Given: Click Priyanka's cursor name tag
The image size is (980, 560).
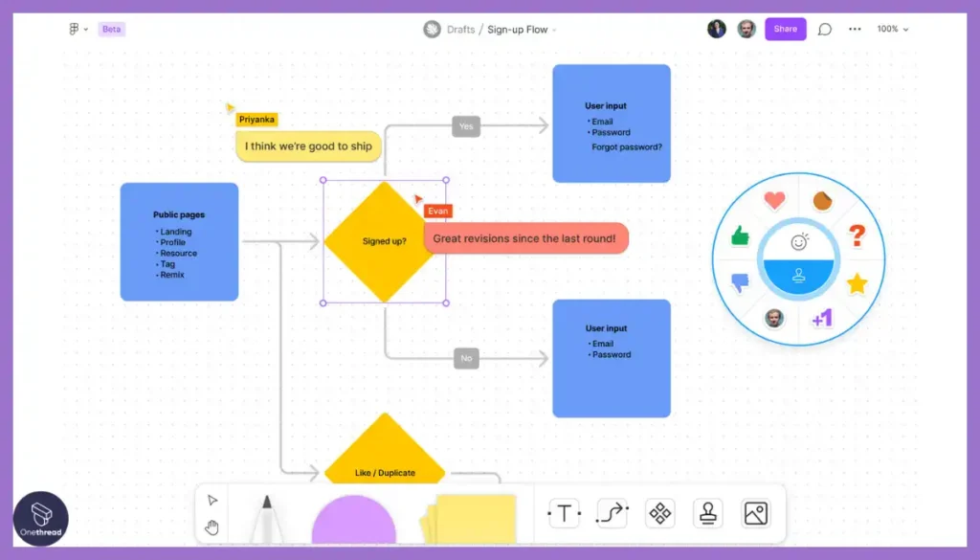Looking at the screenshot, I should click(256, 120).
